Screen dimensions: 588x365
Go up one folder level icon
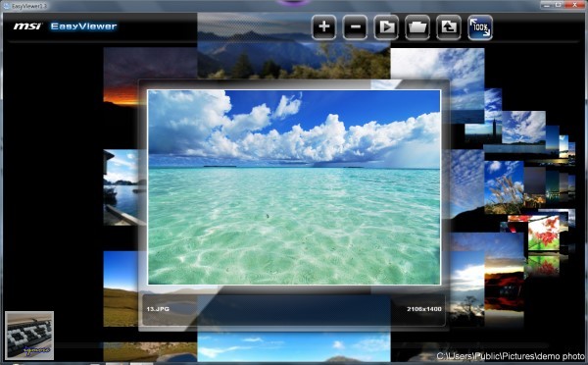[449, 27]
